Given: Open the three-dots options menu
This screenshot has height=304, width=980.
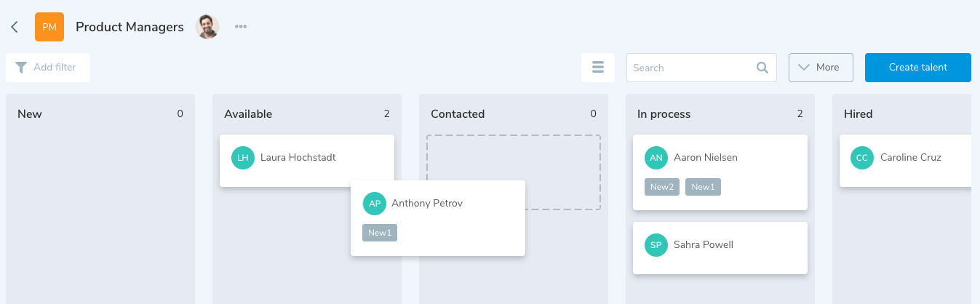Looking at the screenshot, I should (x=241, y=27).
